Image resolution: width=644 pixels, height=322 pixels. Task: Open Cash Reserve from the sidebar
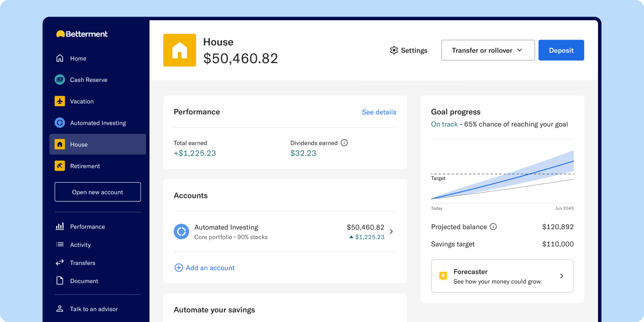60,80
